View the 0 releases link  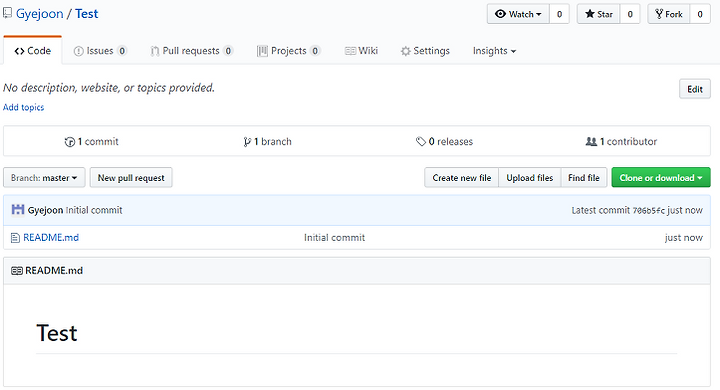coord(444,141)
